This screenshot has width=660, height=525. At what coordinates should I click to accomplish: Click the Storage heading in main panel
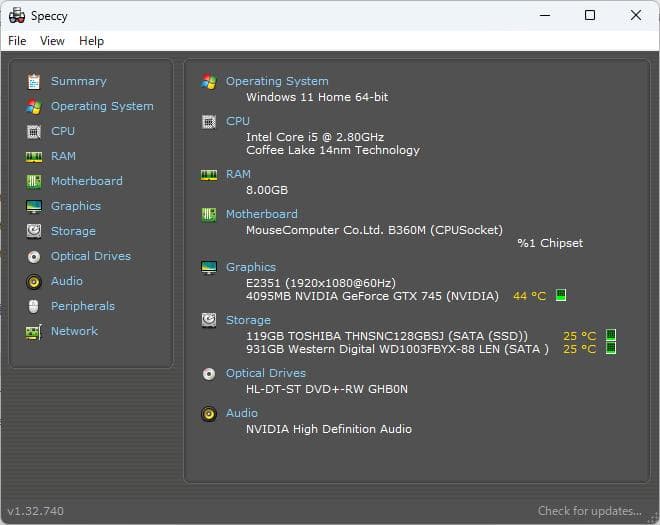(248, 320)
